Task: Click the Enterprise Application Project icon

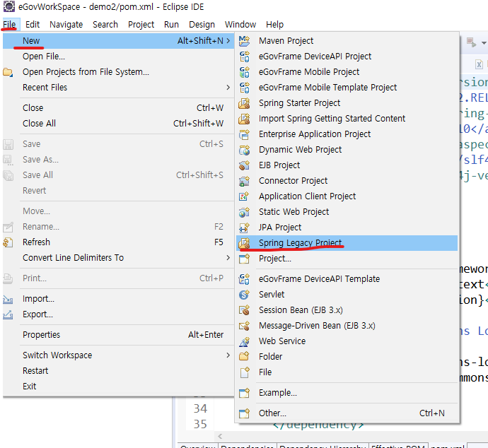Action: tap(244, 134)
